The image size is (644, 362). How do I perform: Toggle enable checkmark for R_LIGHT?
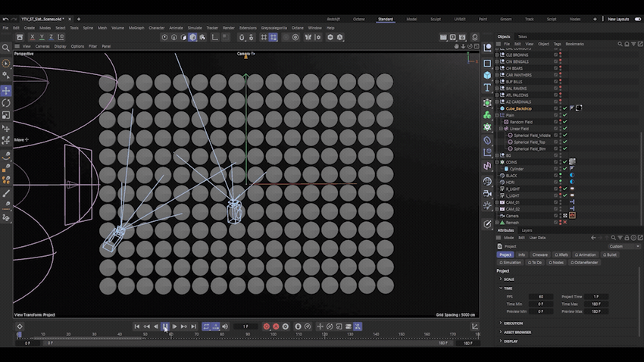point(565,189)
